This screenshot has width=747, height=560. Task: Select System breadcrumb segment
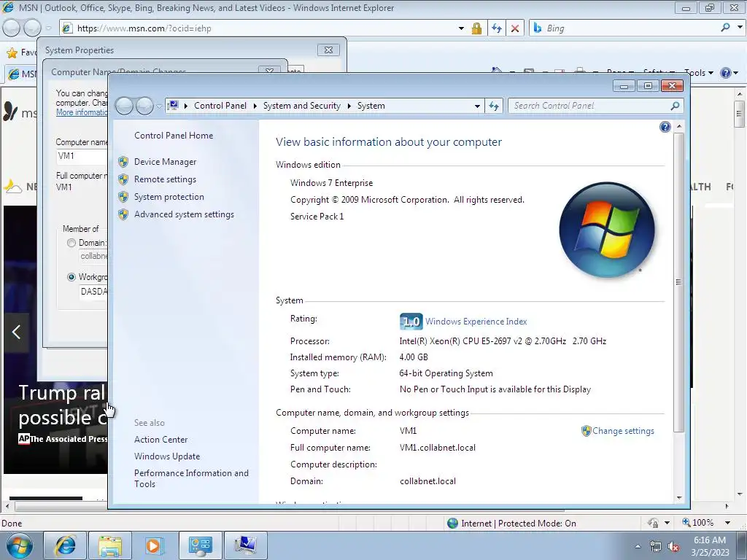(x=371, y=106)
